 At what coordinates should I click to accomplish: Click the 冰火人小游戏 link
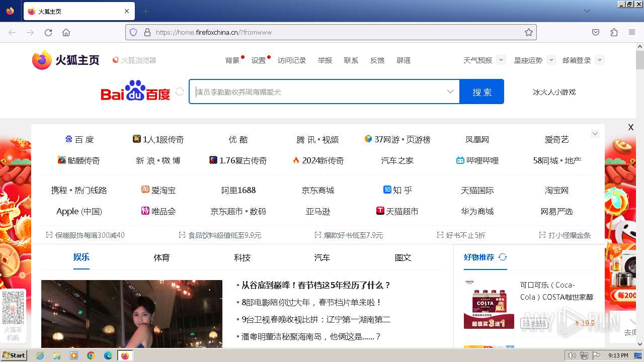tap(554, 92)
